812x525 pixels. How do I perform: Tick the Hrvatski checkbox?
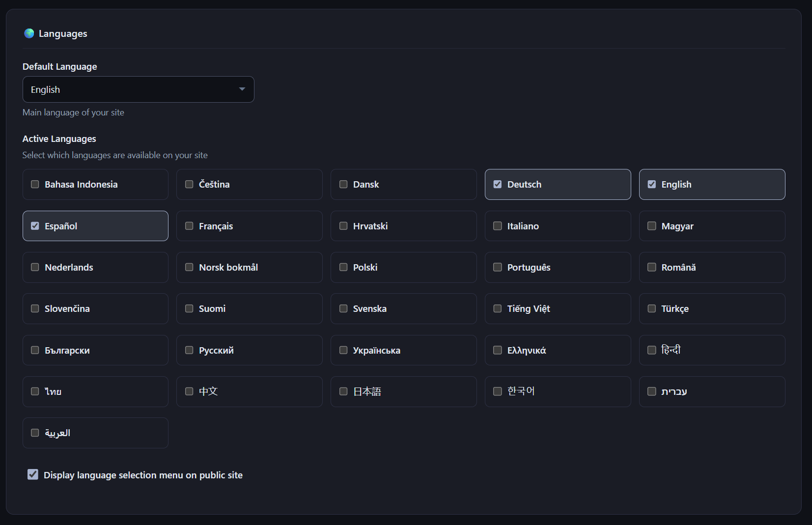[x=343, y=226]
